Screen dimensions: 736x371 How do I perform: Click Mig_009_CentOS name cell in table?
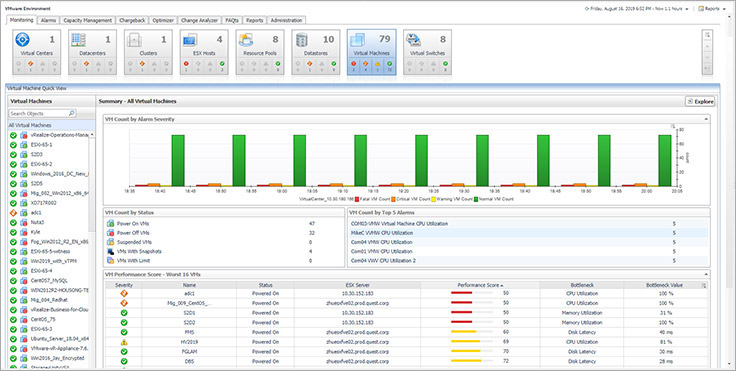(189, 303)
